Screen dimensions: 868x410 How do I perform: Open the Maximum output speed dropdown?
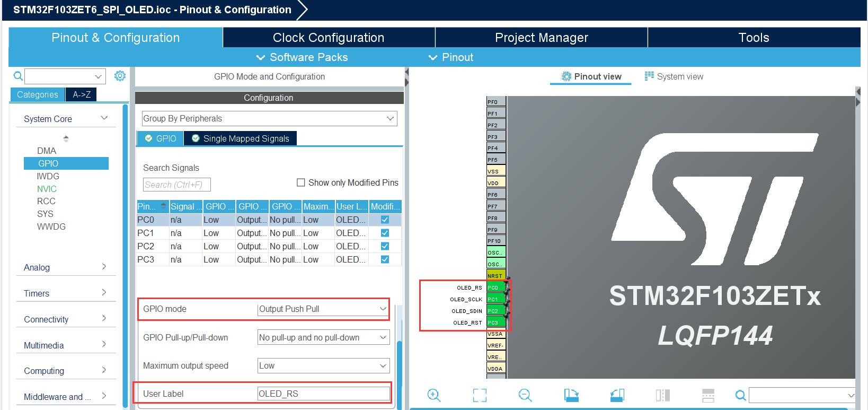[x=323, y=365]
